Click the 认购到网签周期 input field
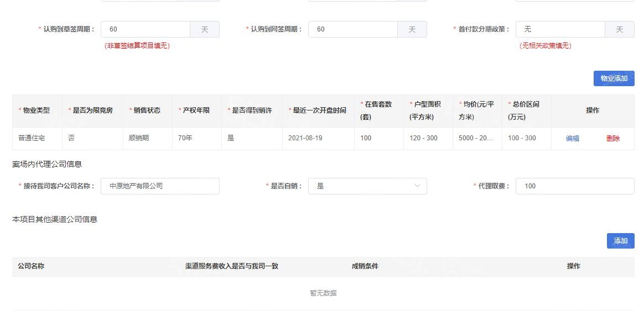Screen dimensions: 644x311 (x=352, y=29)
